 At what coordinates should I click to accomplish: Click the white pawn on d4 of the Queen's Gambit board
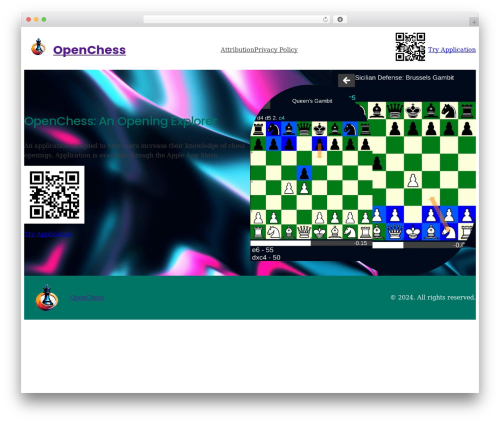pyautogui.click(x=304, y=188)
